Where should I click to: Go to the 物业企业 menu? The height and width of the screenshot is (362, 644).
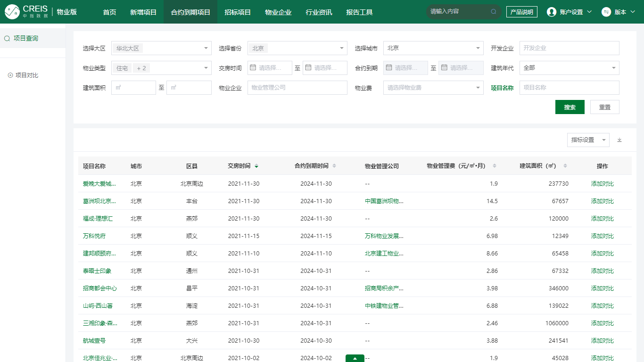tap(278, 12)
